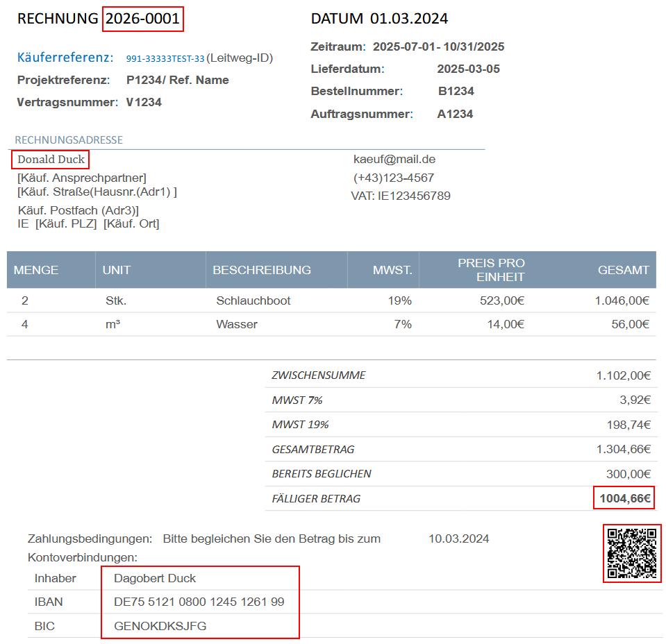Image resolution: width=666 pixels, height=644 pixels.
Task: Select the recipient name Donald Duck
Action: point(49,159)
